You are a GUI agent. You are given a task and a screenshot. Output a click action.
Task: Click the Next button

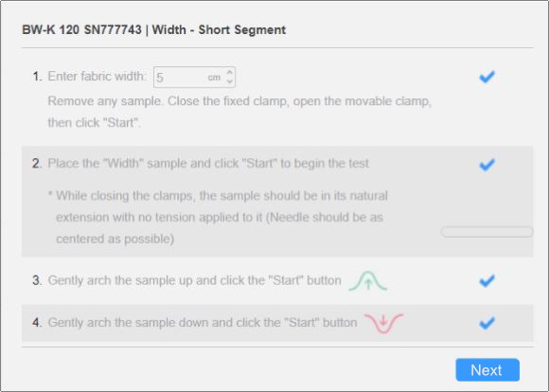pos(487,370)
